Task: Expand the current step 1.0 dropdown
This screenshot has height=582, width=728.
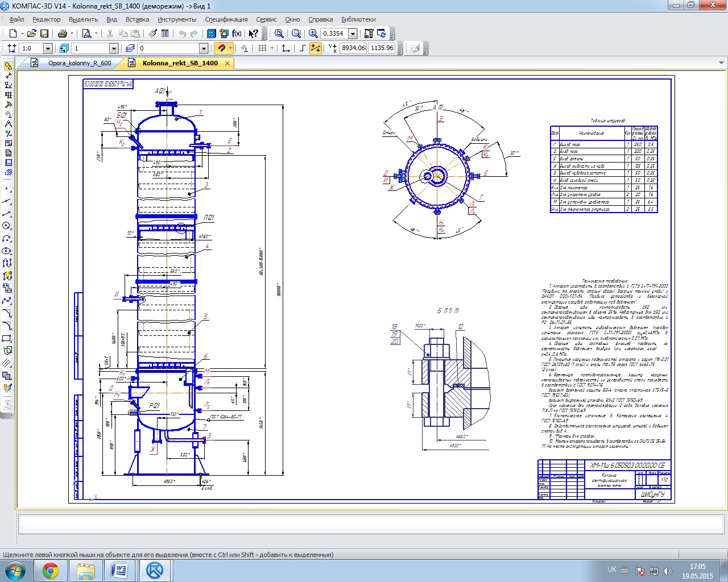Action: (48, 48)
